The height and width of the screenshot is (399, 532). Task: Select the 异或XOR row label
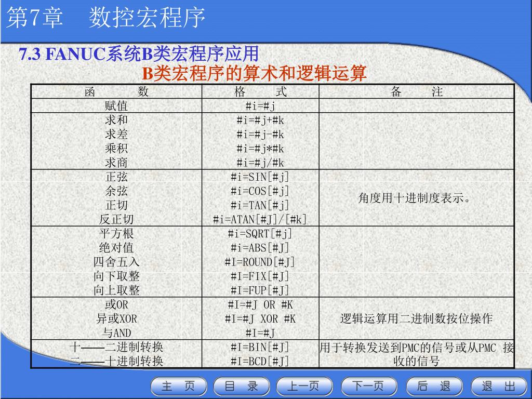tap(116, 319)
